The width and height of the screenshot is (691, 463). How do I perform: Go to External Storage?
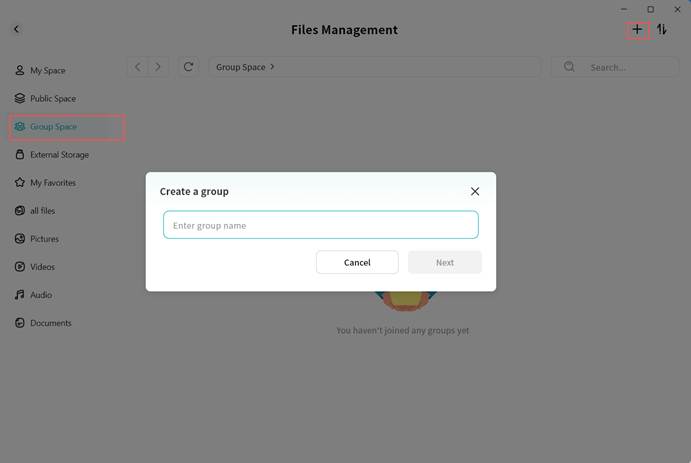pos(59,155)
